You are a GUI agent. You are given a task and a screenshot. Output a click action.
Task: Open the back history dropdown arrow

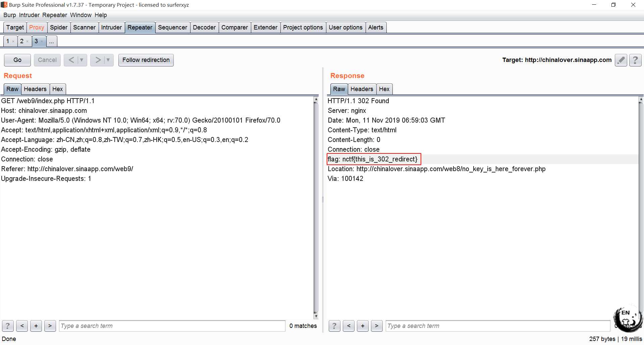pyautogui.click(x=82, y=60)
